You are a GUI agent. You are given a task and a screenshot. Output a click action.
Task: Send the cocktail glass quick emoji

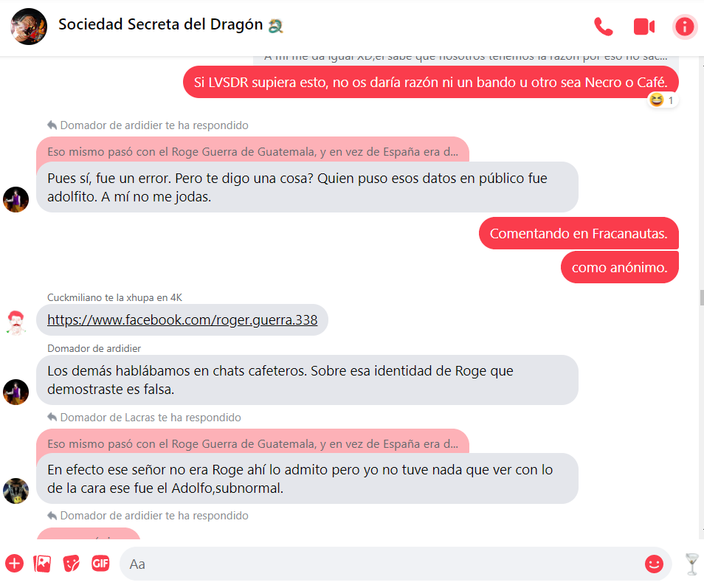tap(692, 564)
